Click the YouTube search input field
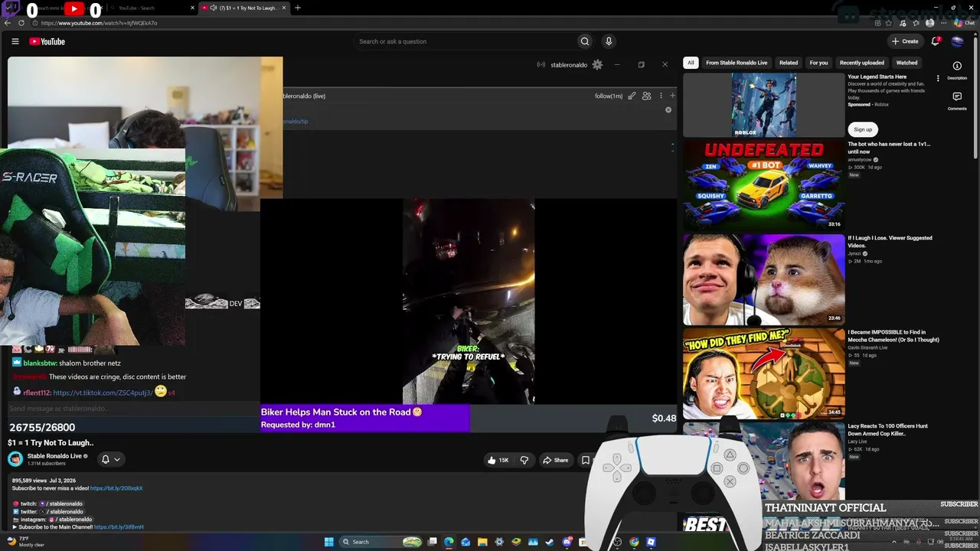This screenshot has height=551, width=980. pyautogui.click(x=464, y=41)
